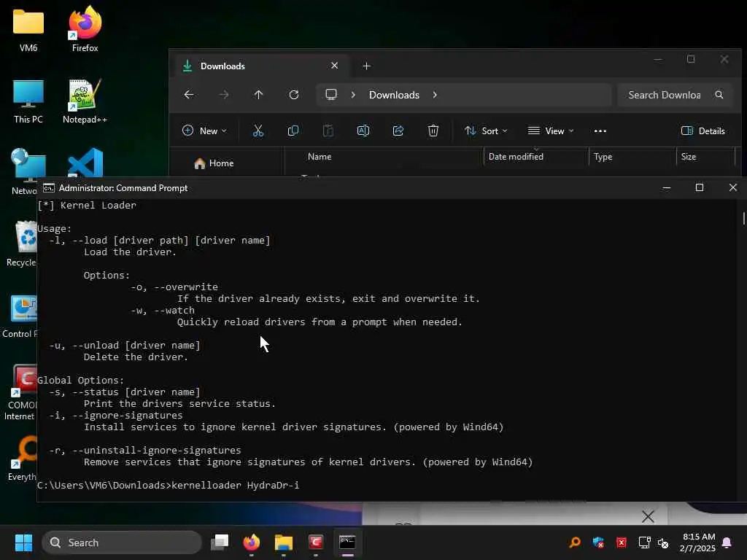Click Downloads in the address breadcrumb
This screenshot has height=560, width=747.
(x=394, y=95)
